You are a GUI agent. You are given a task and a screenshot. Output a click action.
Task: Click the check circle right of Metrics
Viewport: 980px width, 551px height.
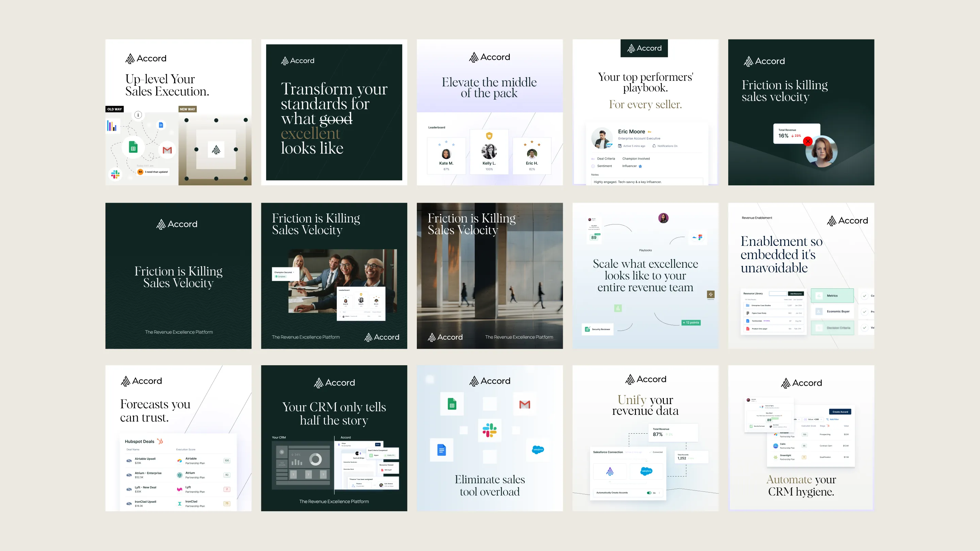click(864, 296)
